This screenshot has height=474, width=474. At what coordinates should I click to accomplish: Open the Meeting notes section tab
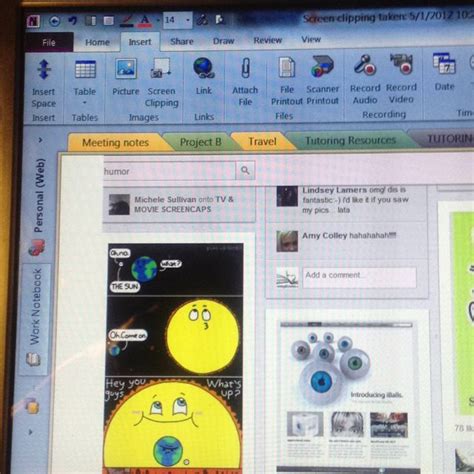[x=115, y=143]
